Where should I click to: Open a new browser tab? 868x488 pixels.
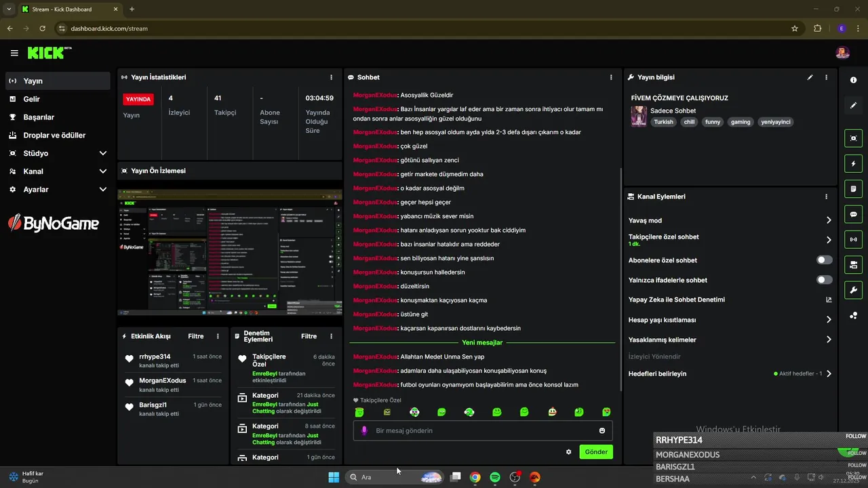pyautogui.click(x=132, y=9)
